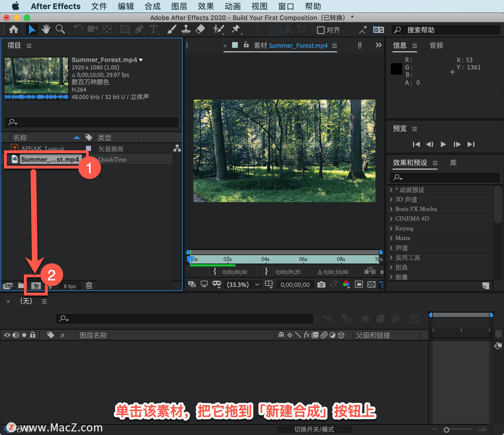Image resolution: width=504 pixels, height=435 pixels.
Task: Click the 8 bpc color depth button
Action: pyautogui.click(x=70, y=286)
